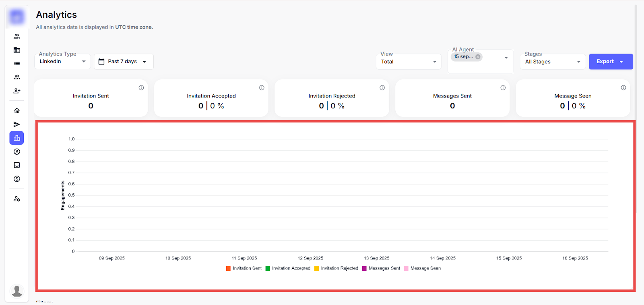Toggle Invitation Sent legend series
The image size is (644, 305).
(244, 268)
